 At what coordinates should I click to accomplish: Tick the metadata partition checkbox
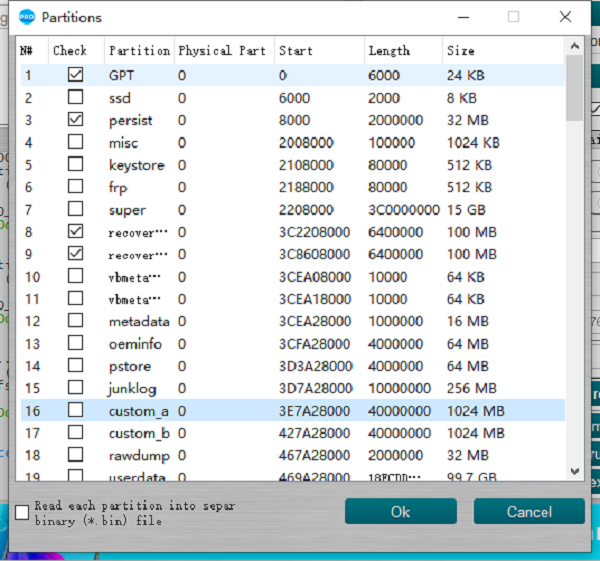(x=75, y=320)
